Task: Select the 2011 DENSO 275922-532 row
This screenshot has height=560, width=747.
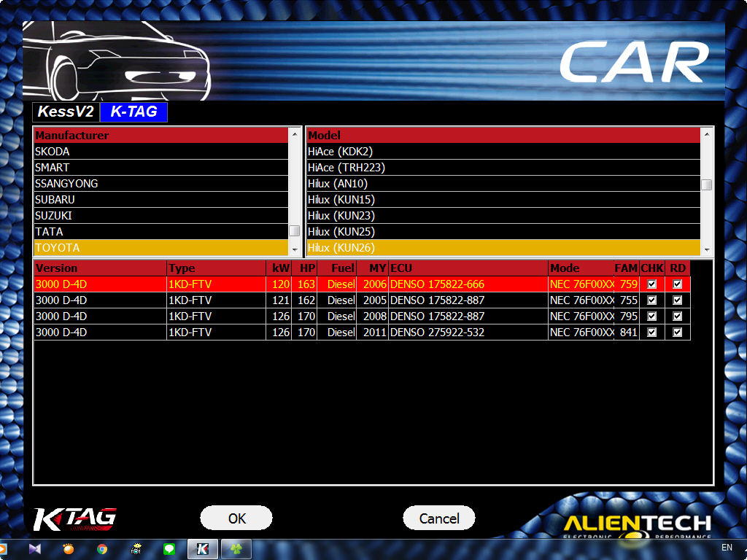Action: [362, 332]
